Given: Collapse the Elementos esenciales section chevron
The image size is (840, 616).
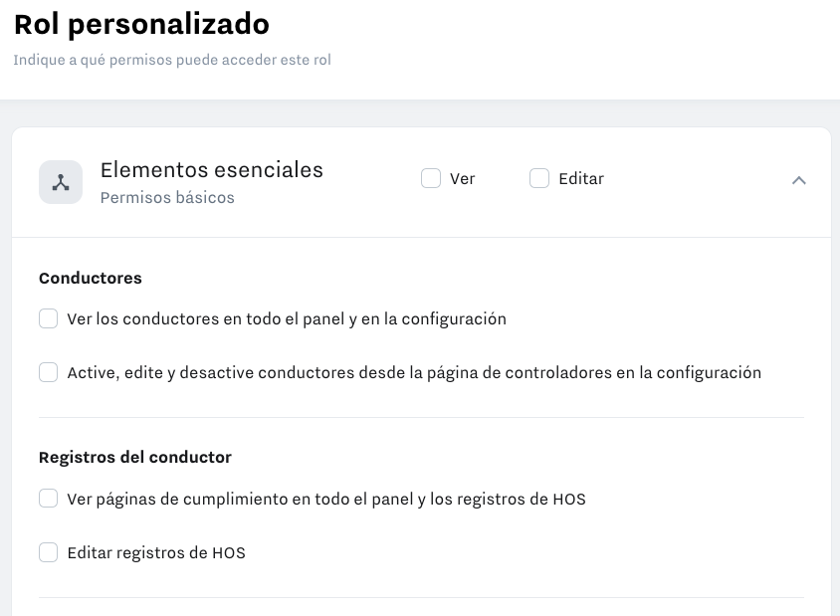Looking at the screenshot, I should (798, 180).
